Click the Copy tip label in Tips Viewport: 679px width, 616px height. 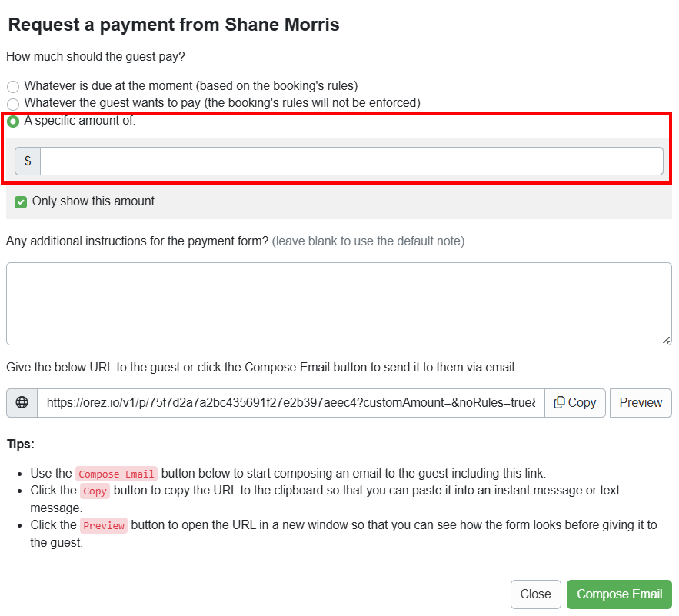tap(95, 491)
